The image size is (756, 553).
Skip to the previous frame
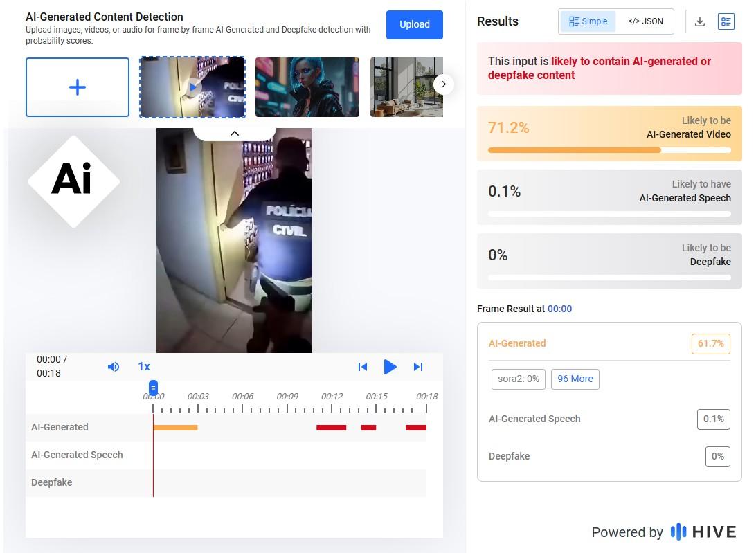[362, 367]
